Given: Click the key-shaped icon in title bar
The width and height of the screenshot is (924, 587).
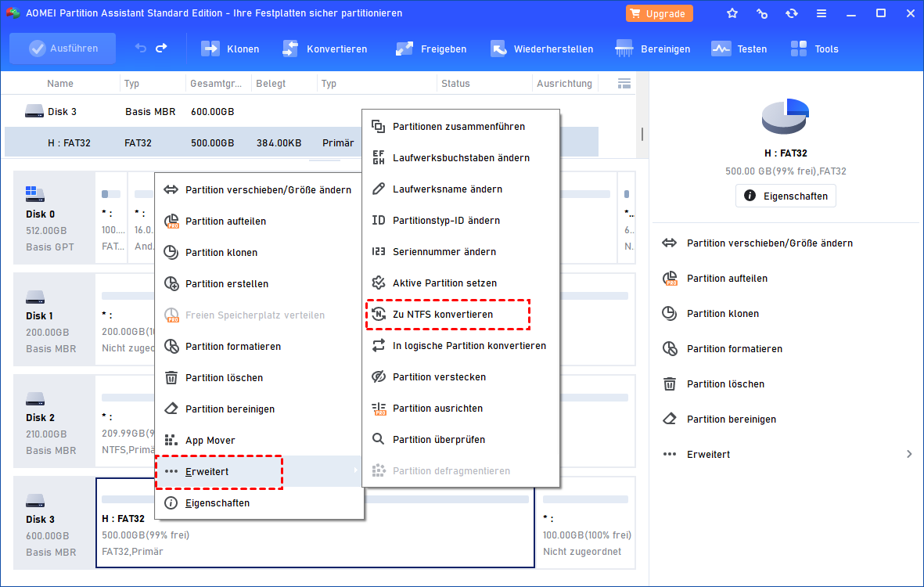Looking at the screenshot, I should click(x=762, y=13).
